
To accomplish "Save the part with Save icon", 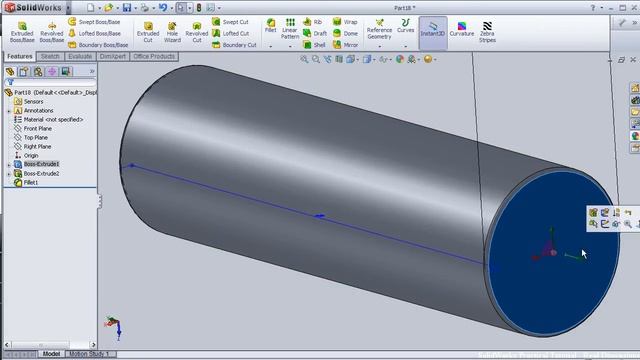I will [x=127, y=7].
